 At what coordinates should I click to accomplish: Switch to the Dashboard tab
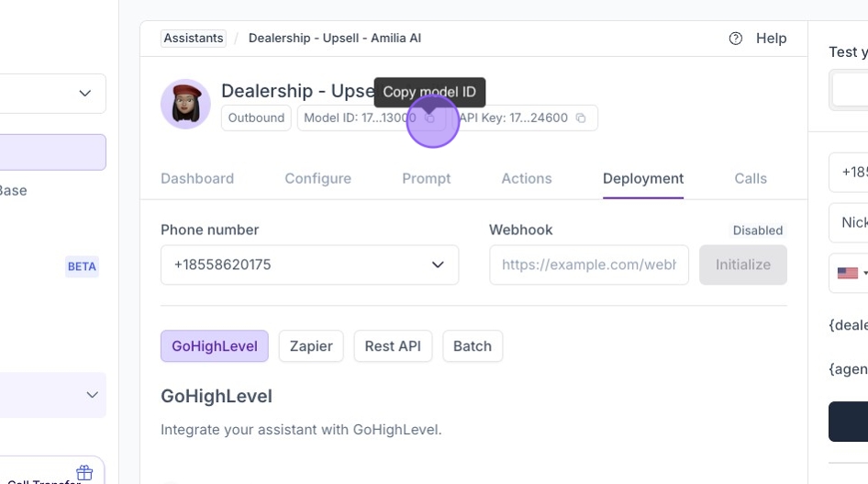coord(197,178)
